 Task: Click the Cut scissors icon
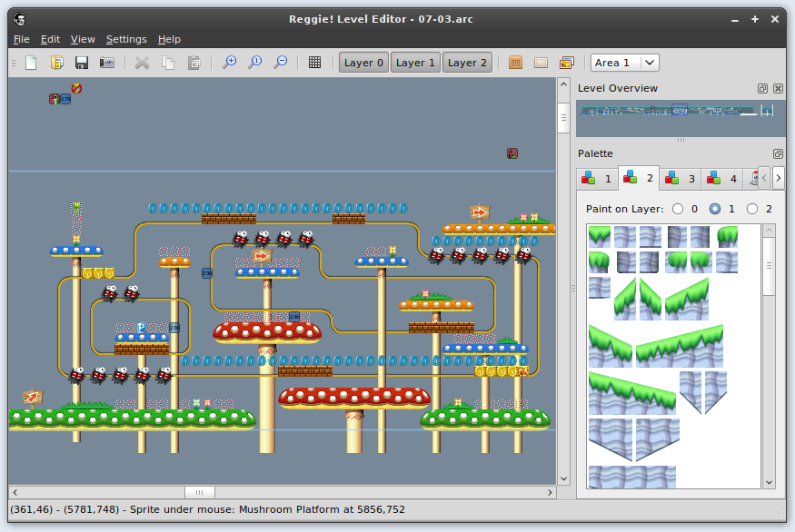click(142, 63)
